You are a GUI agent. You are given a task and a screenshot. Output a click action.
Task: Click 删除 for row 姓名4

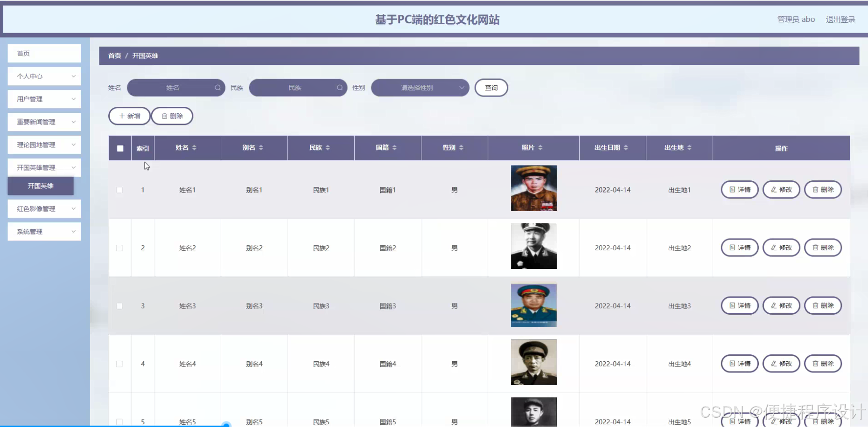(x=823, y=364)
